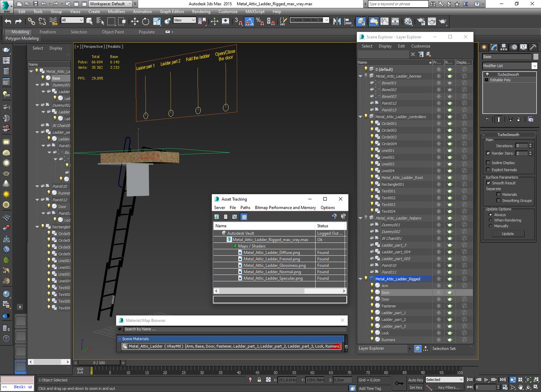This screenshot has height=392, width=541.
Task: Hide the Metal_Attic_Ladder_controllers layer lightbulb
Action: click(x=366, y=117)
